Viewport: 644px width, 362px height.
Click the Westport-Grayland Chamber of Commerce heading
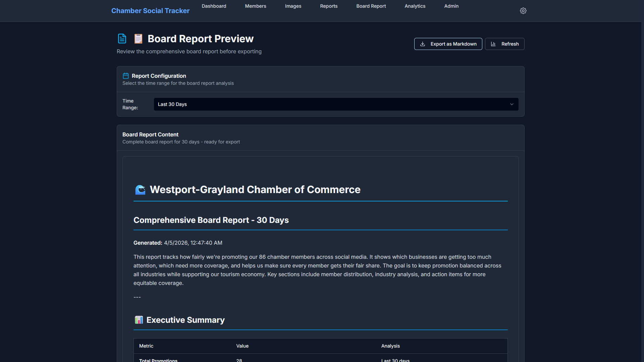[x=255, y=190]
